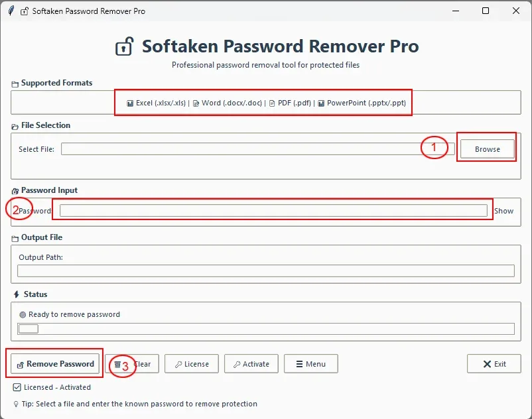The width and height of the screenshot is (532, 419).
Task: Click the progress bar under Status
Action: pos(266,329)
